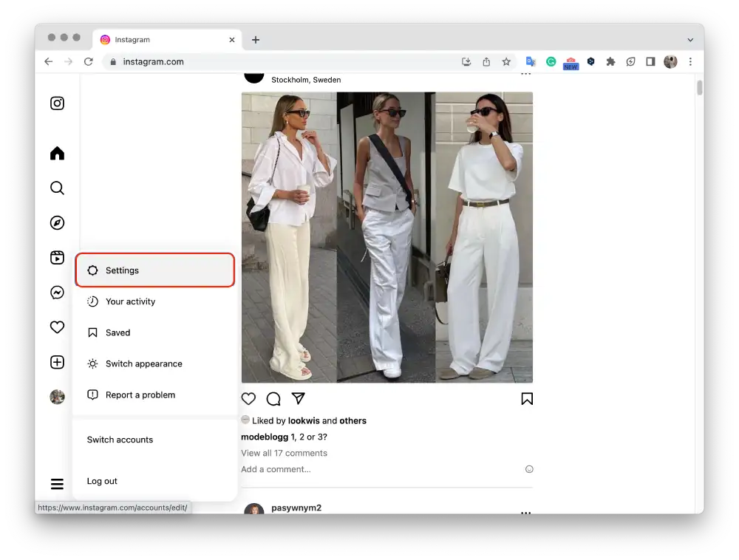Save the modeblogg post with bookmark
Viewport: 739px width, 560px height.
[x=527, y=399]
